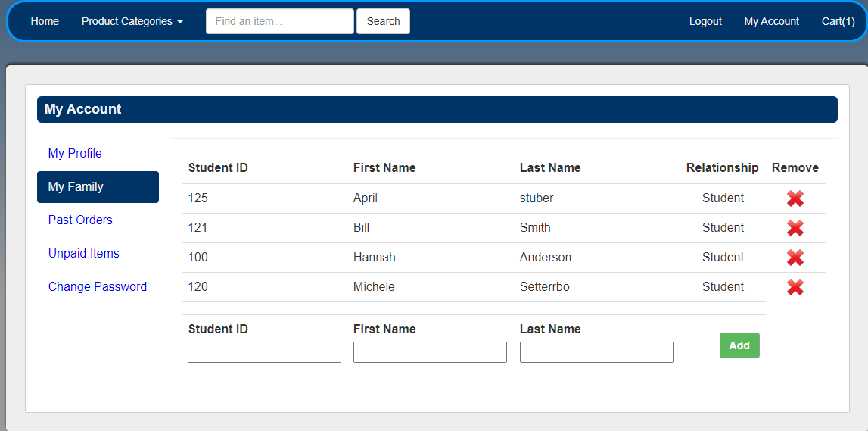Screen dimensions: 868x431
Task: Click the Student ID input field
Action: coord(264,352)
